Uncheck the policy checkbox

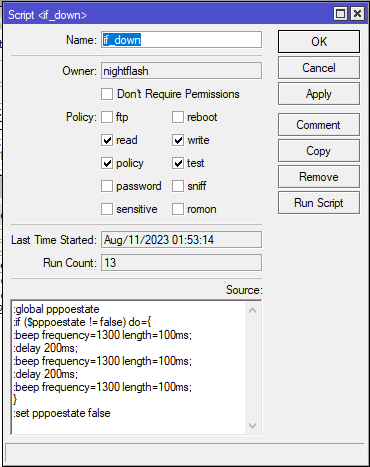pyautogui.click(x=107, y=163)
